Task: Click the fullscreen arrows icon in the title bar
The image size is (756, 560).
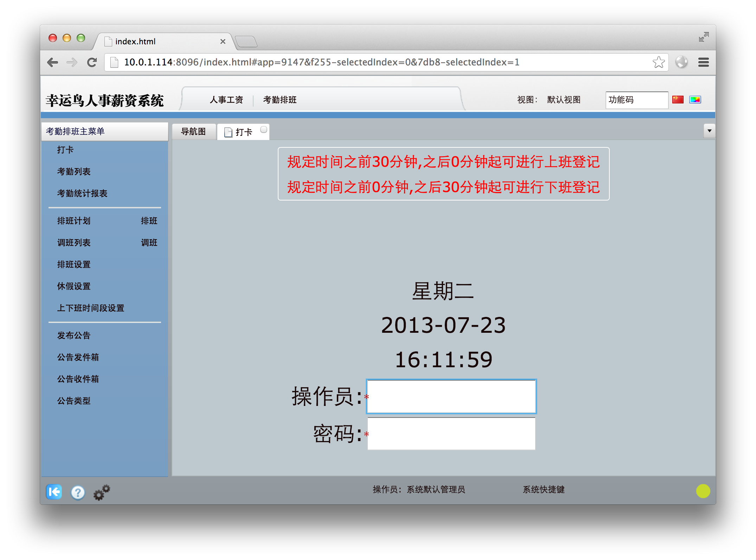Action: 704,37
